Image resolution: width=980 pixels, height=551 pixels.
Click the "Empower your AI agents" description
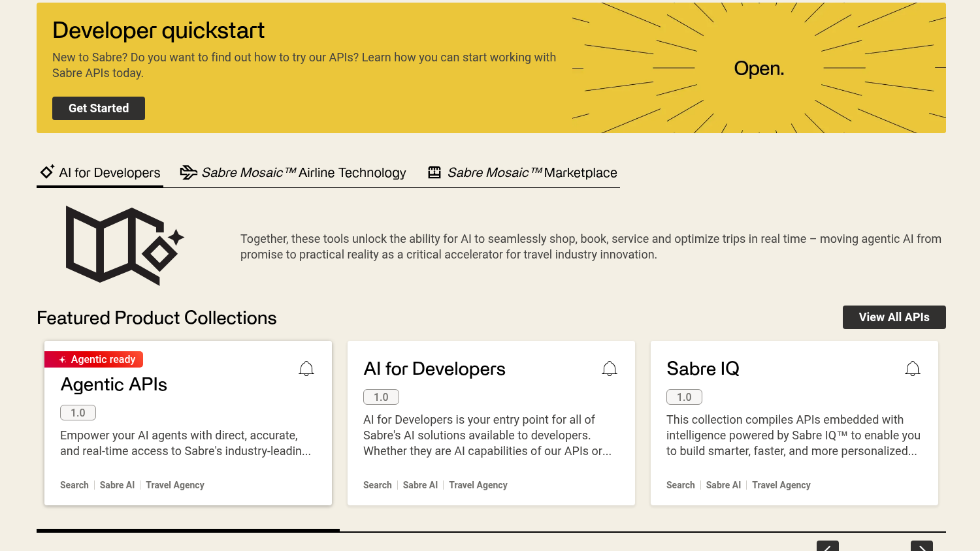pos(186,443)
